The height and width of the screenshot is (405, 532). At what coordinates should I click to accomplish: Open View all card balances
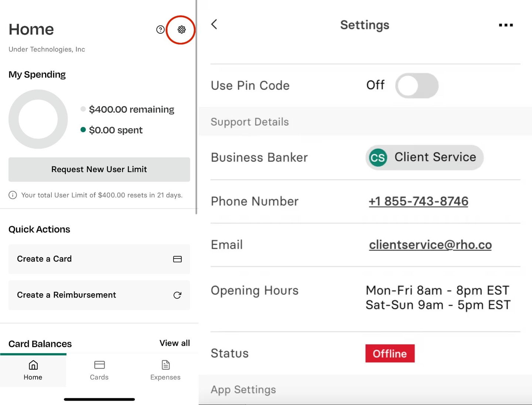[174, 343]
